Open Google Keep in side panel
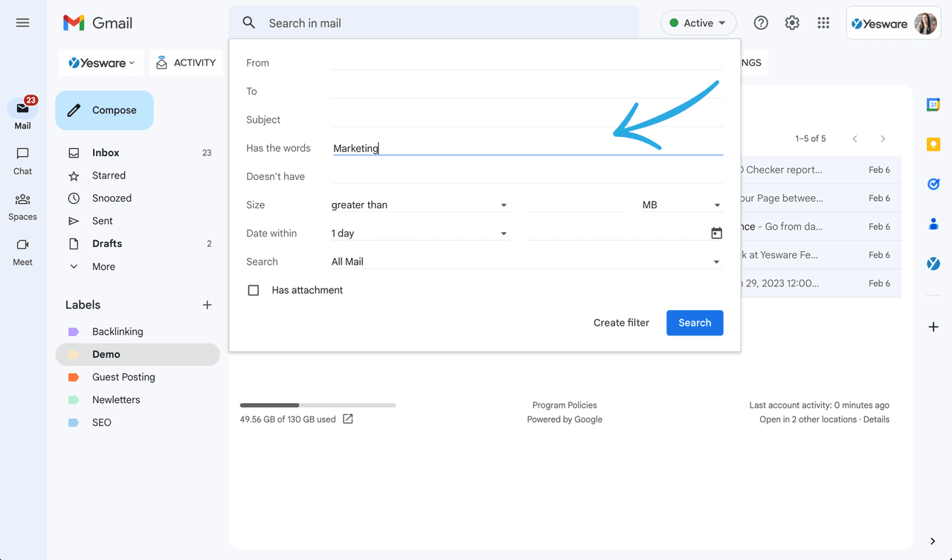The width and height of the screenshot is (952, 560). (x=933, y=144)
